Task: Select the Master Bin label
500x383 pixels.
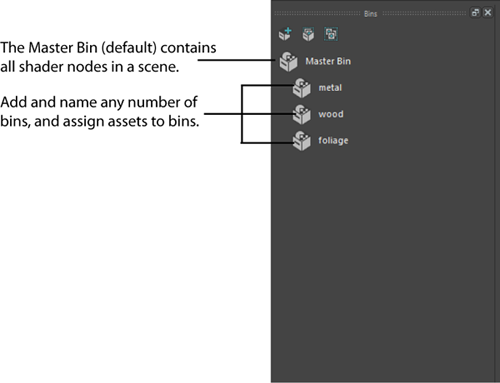Action: coord(328,61)
